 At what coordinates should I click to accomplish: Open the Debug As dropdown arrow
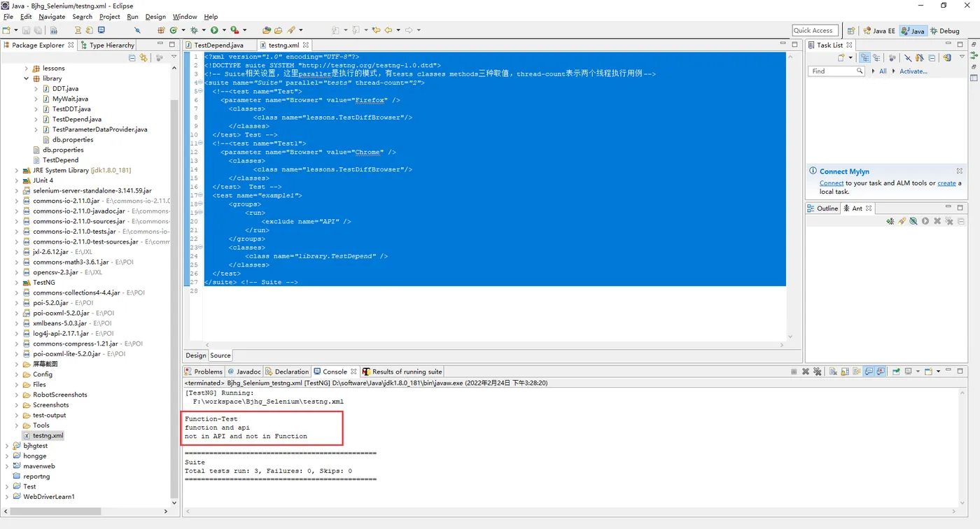tap(203, 30)
